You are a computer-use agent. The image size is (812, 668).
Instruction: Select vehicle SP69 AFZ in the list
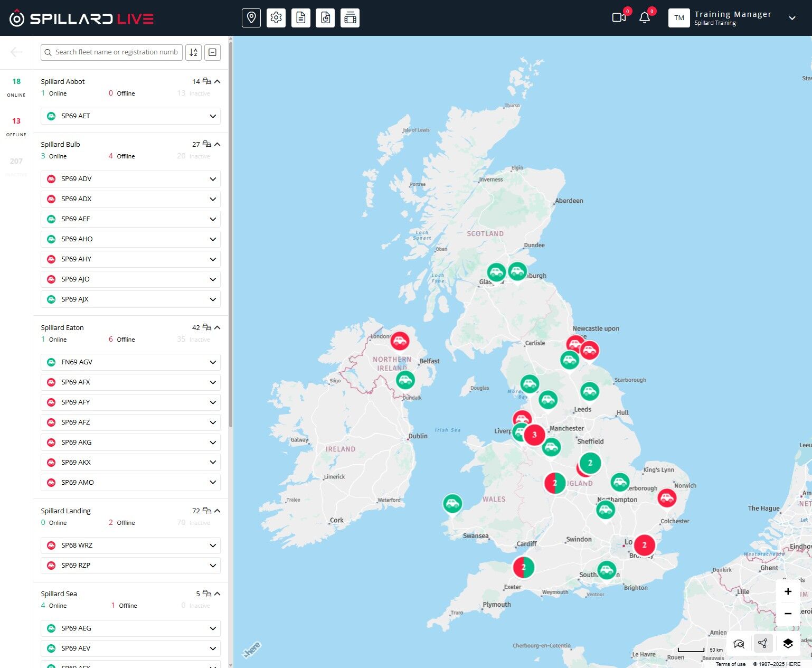point(130,422)
